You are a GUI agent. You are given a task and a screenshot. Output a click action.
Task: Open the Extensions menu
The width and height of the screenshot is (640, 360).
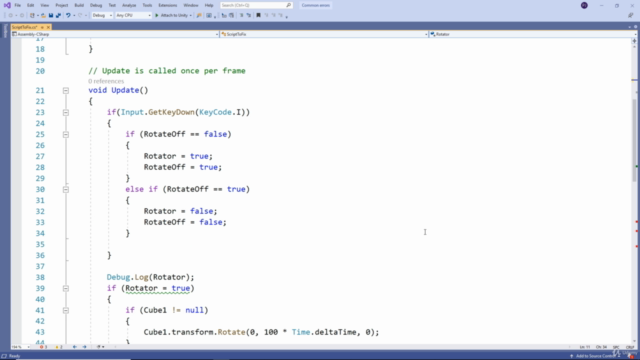167,5
